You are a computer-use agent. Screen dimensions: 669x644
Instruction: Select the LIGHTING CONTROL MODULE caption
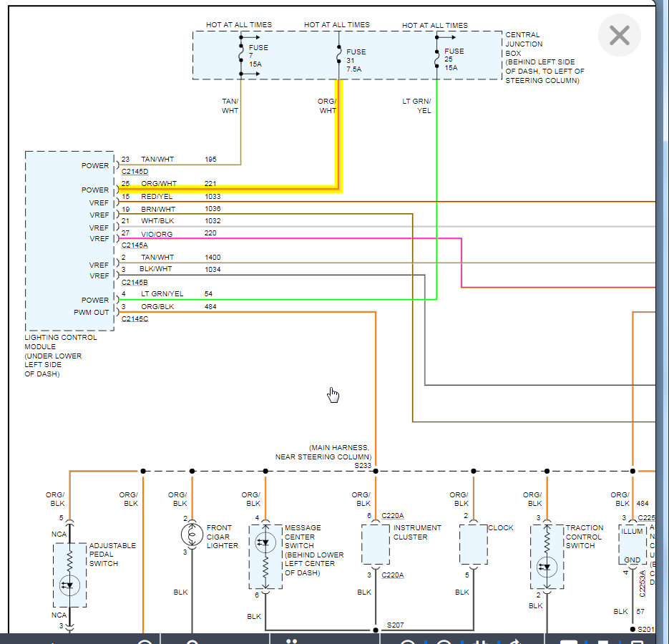point(61,356)
